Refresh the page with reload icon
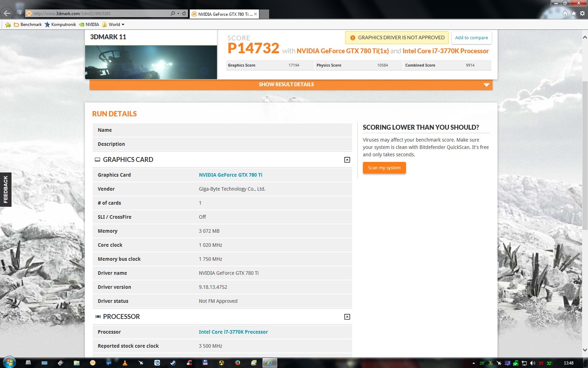This screenshot has height=368, width=588. coord(184,14)
